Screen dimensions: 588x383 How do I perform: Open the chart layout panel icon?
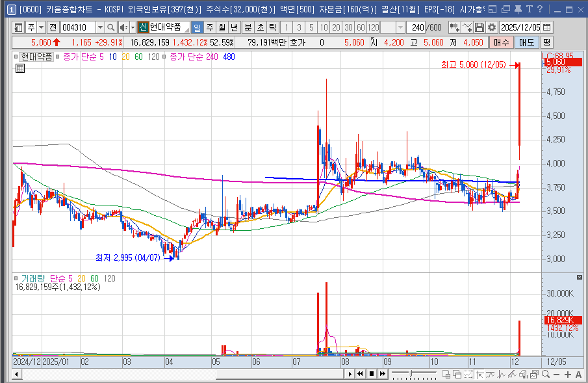click(18, 27)
